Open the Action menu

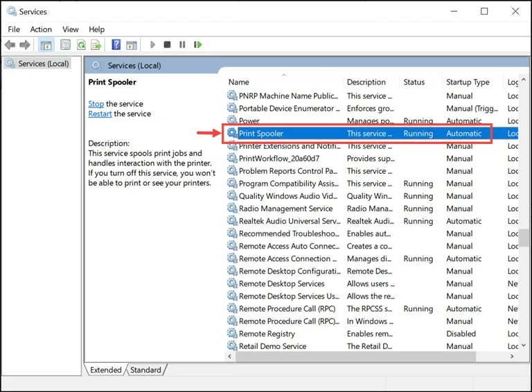pos(41,30)
